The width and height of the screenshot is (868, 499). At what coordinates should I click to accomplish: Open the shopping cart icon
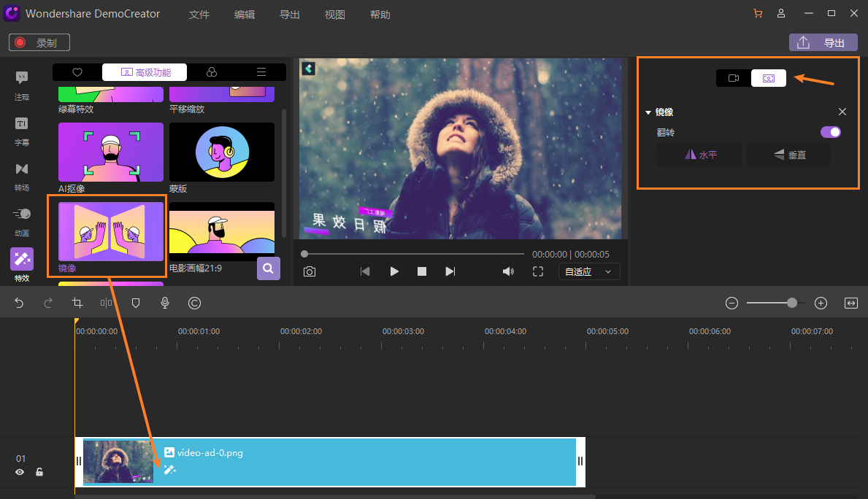click(x=757, y=14)
